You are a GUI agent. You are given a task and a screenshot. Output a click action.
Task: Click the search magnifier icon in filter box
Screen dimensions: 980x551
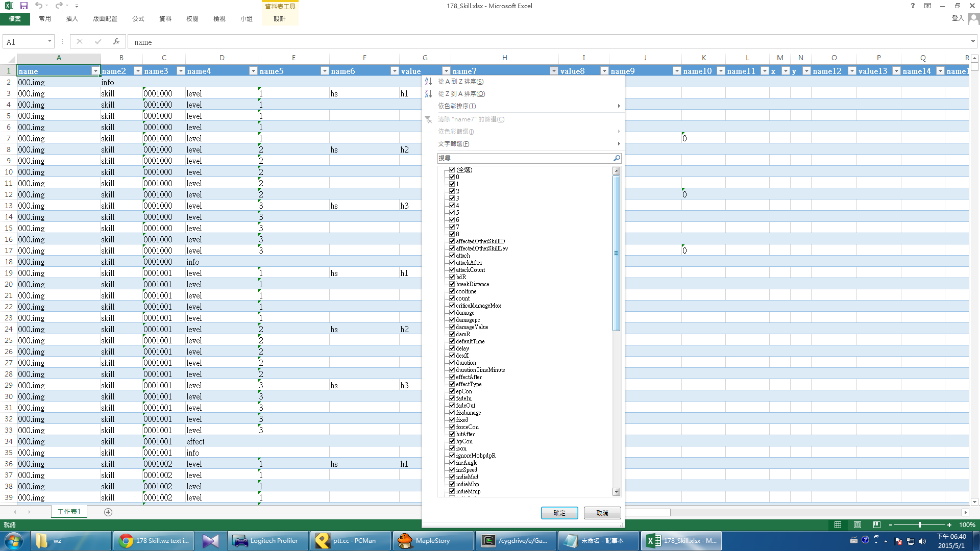click(617, 158)
